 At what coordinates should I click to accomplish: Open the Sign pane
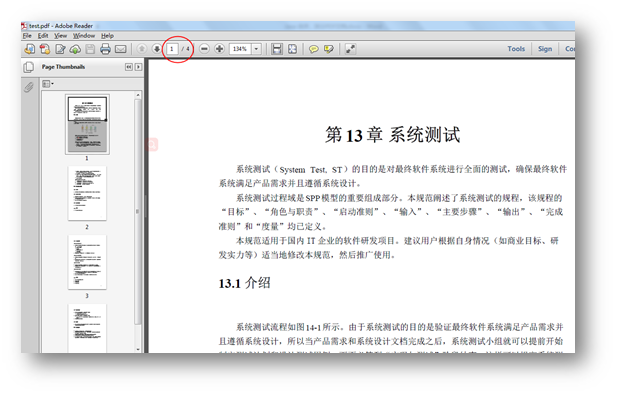coord(545,49)
